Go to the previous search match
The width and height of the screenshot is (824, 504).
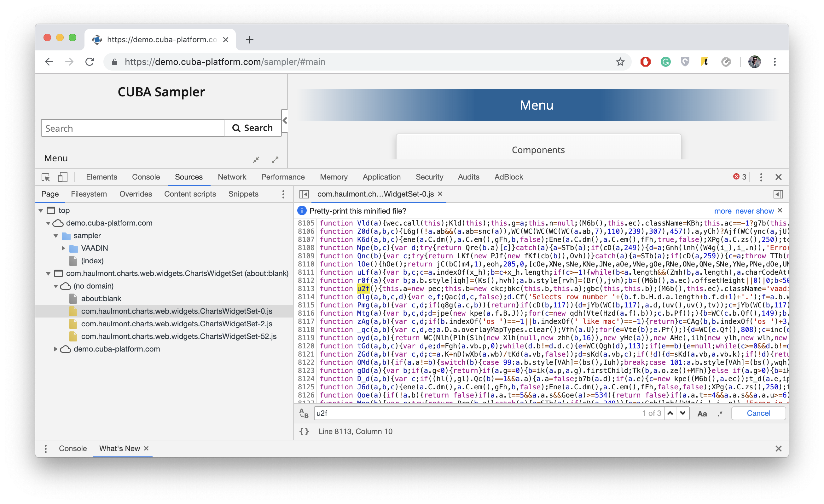click(670, 413)
